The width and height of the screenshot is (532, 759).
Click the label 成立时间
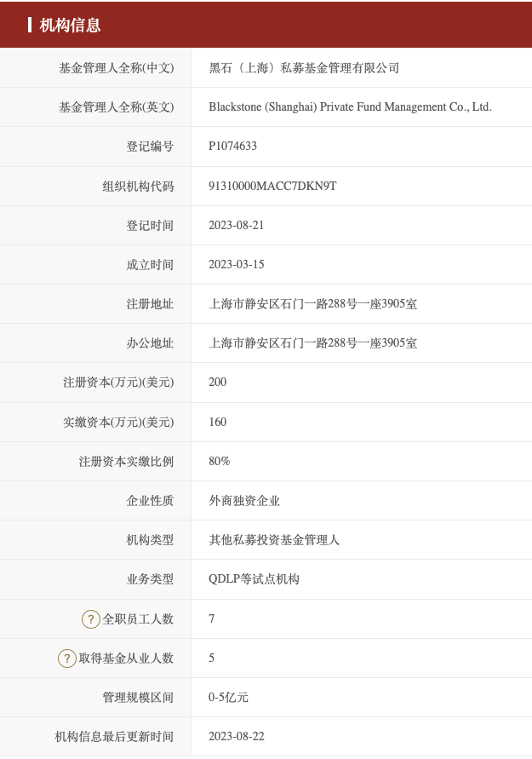point(150,264)
